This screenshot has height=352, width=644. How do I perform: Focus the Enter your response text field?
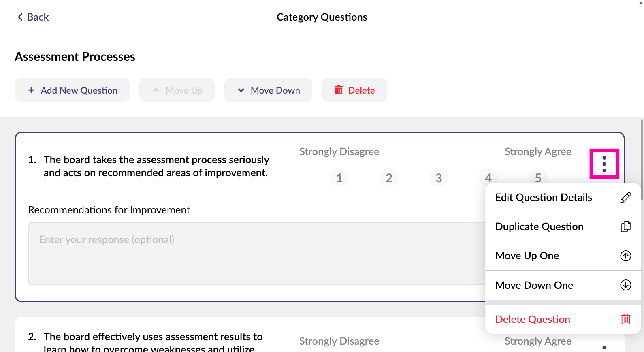click(x=257, y=254)
